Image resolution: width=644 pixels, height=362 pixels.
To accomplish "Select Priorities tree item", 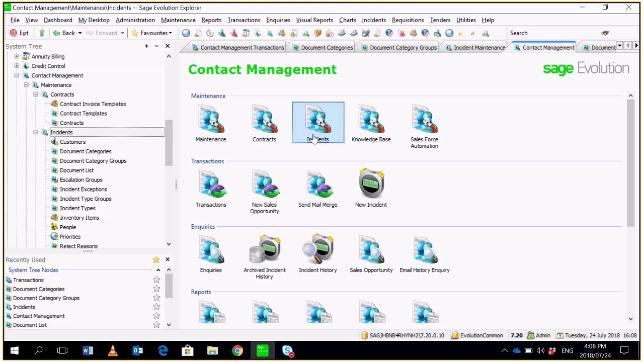I will tap(70, 237).
